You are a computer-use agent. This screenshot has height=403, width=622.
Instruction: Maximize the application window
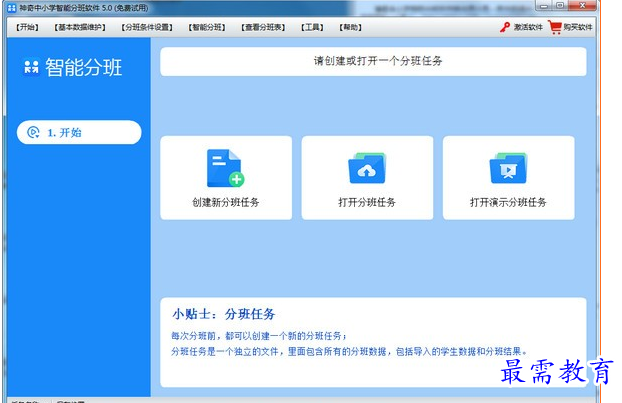pos(560,6)
